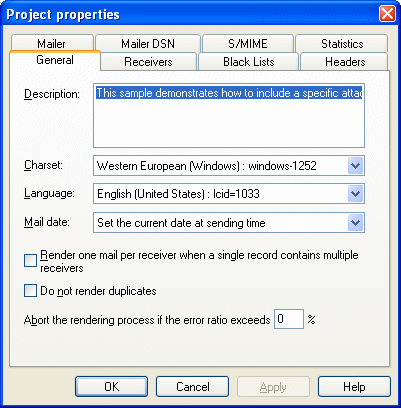Screen dimensions: 401x408
Task: Close the Project properties dialog
Action: tap(387, 14)
